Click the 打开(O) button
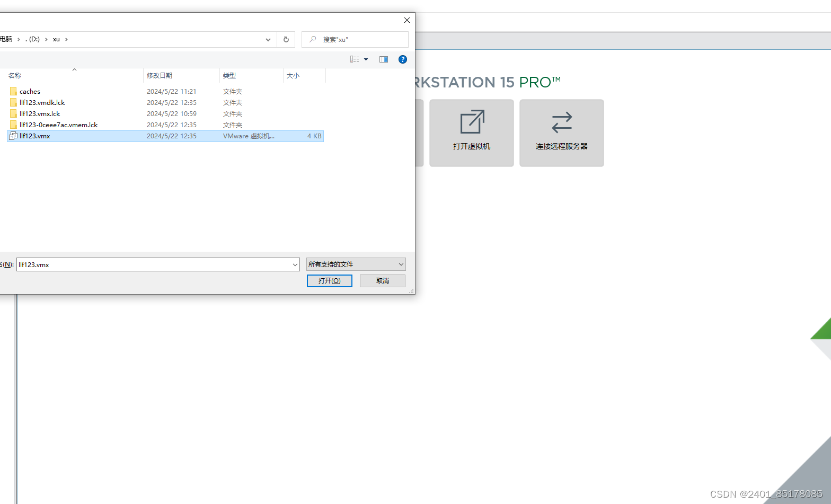 click(x=330, y=281)
